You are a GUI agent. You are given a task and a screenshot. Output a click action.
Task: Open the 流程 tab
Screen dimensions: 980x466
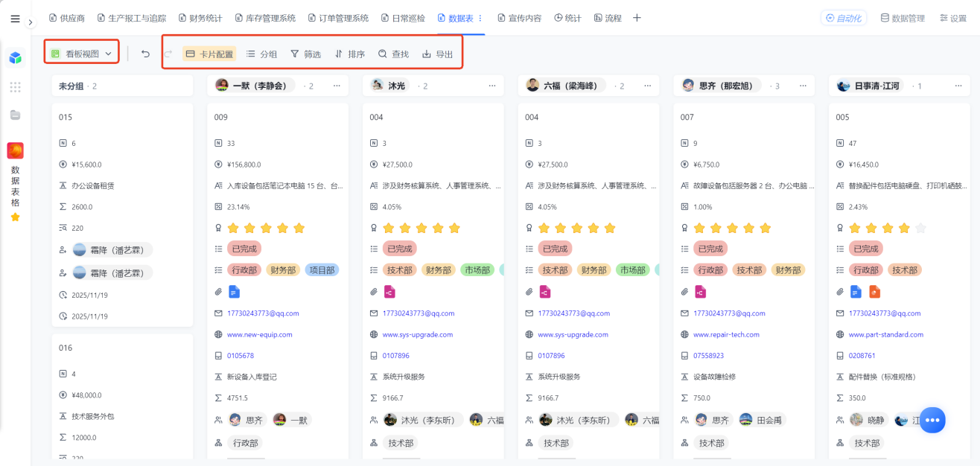coord(607,18)
